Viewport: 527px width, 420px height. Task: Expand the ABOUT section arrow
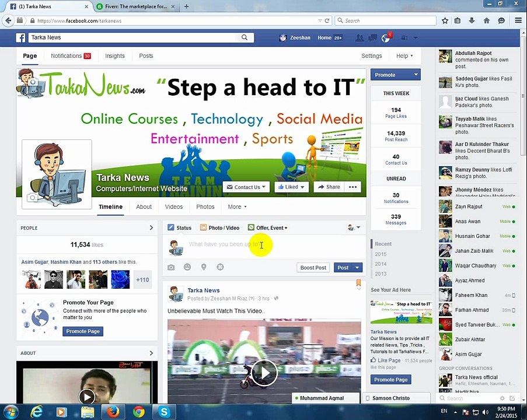(151, 353)
